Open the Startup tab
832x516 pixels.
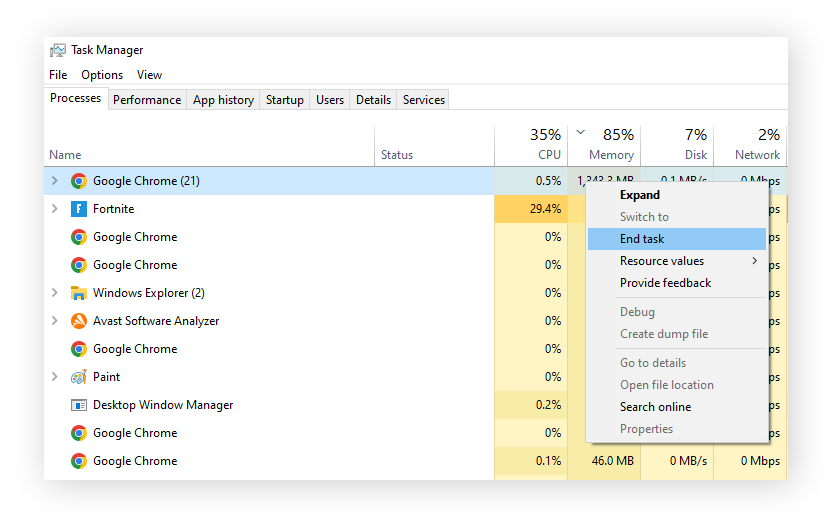point(285,100)
